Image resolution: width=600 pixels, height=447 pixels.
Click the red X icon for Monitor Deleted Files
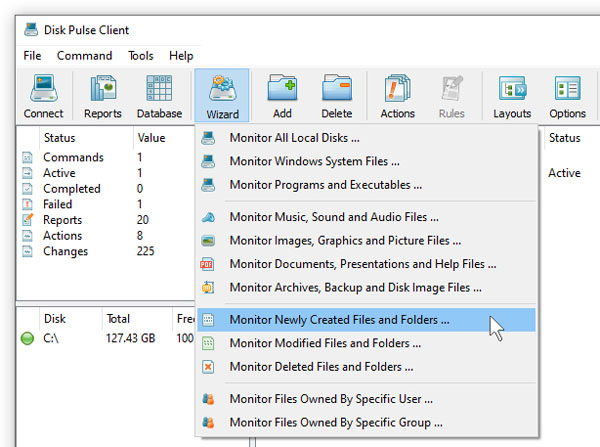(x=208, y=367)
